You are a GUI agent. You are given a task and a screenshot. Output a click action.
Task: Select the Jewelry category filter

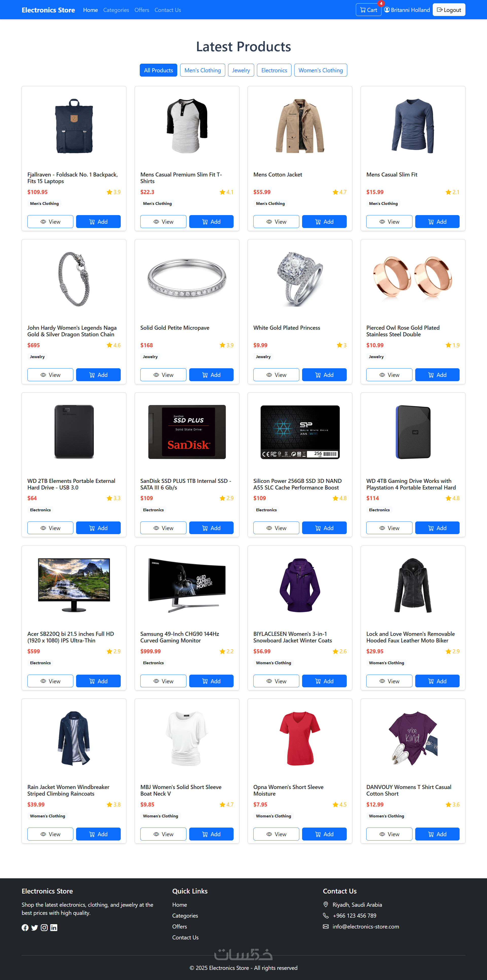(241, 70)
